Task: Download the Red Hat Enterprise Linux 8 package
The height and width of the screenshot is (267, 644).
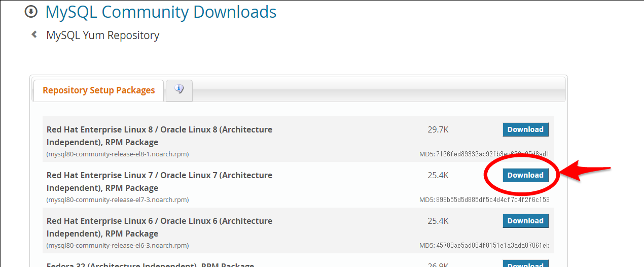Action: pos(525,129)
